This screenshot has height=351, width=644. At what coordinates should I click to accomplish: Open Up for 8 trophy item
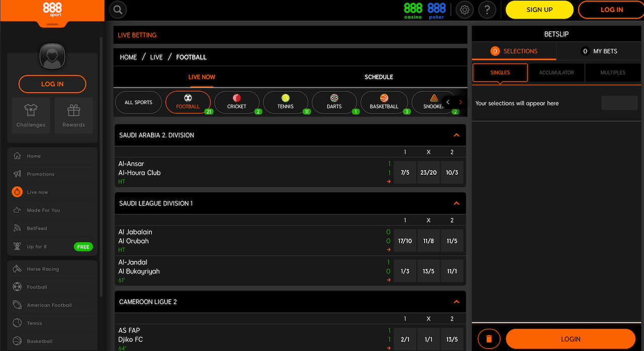pos(52,247)
